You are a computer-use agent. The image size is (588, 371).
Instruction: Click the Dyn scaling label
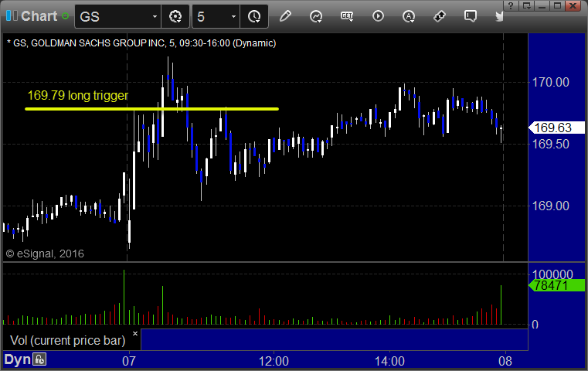[17, 359]
